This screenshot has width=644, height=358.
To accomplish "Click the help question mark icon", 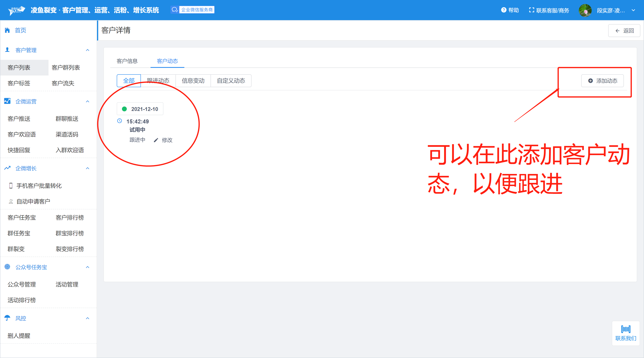I will (x=504, y=10).
